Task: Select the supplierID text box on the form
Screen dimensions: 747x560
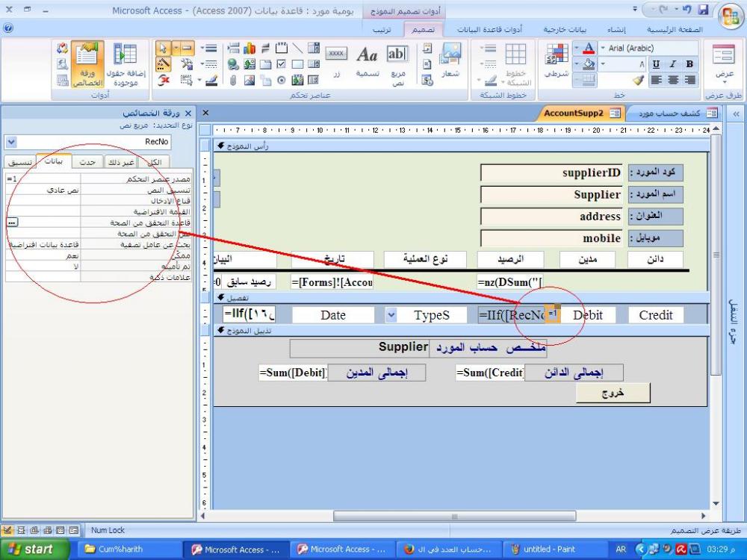Action: (551, 172)
